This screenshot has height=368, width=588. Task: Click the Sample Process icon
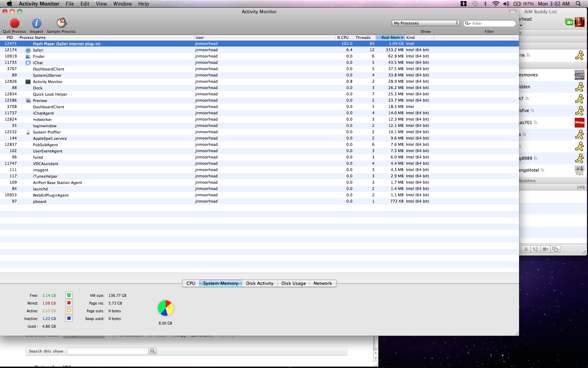(x=62, y=23)
